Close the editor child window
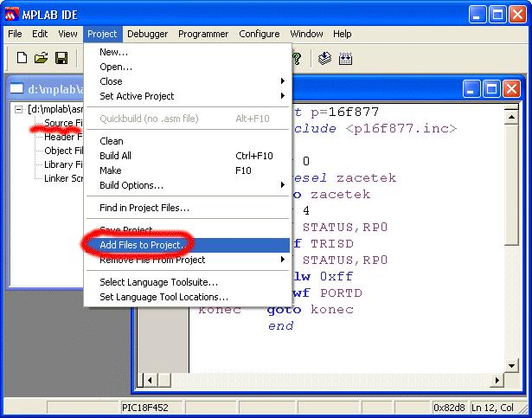This screenshot has width=532, height=418. [511, 89]
